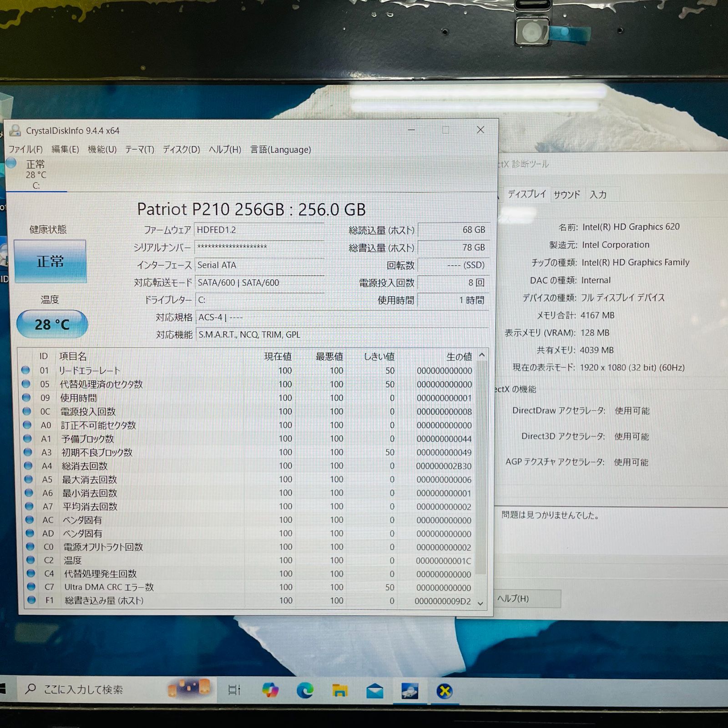Click the 現在値 column header
728x728 pixels.
coord(278,356)
